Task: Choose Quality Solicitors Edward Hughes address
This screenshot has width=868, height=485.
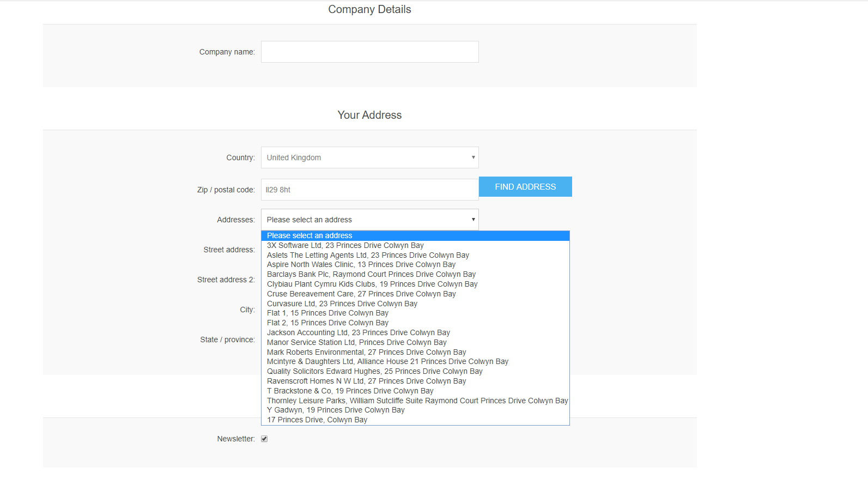Action: coord(415,371)
